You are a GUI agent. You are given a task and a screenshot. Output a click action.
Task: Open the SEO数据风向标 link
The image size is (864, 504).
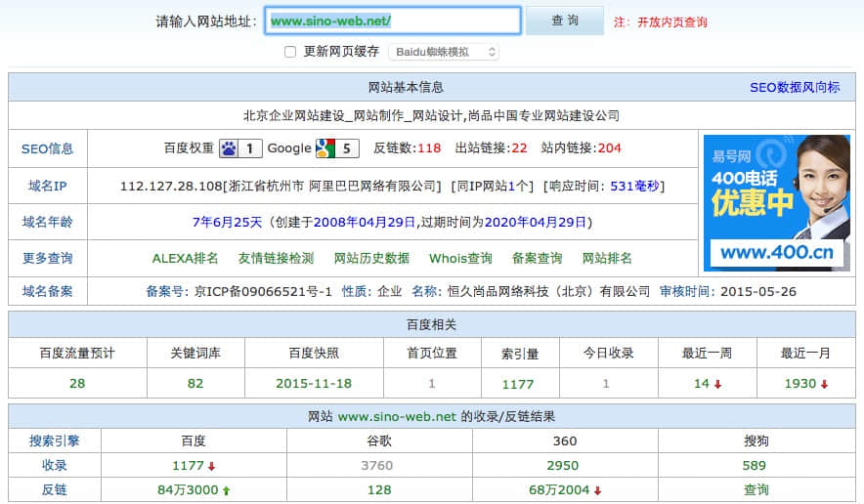(795, 87)
